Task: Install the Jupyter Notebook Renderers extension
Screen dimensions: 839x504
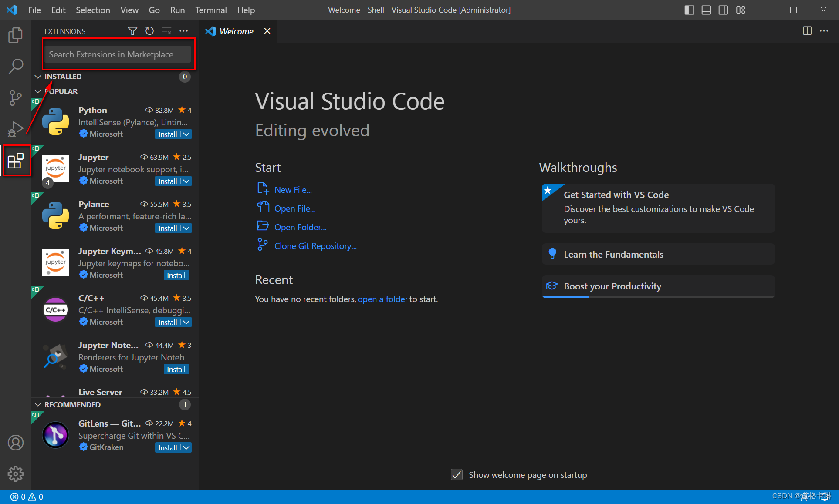Action: point(176,370)
